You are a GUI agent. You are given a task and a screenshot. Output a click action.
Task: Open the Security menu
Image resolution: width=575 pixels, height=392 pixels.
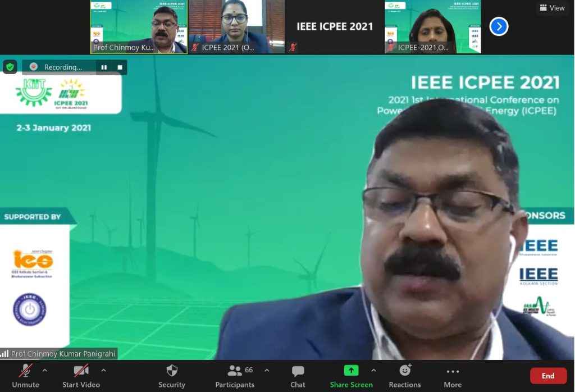[172, 375]
